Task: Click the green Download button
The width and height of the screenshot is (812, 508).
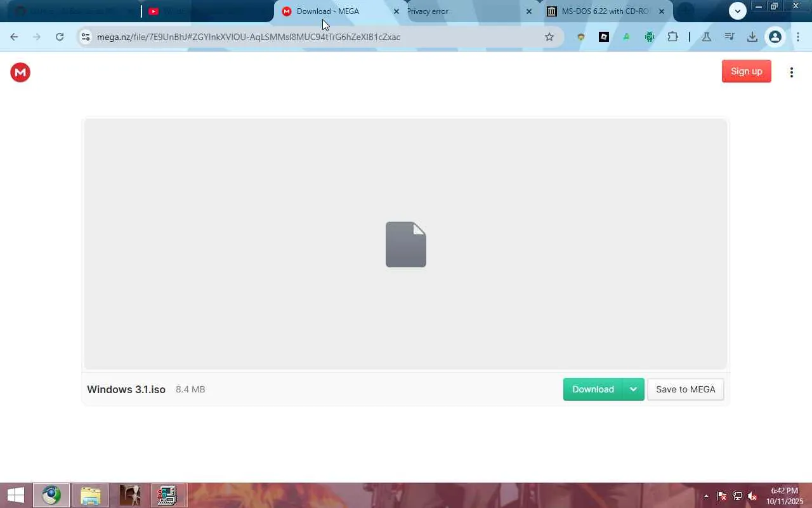Action: click(x=593, y=389)
